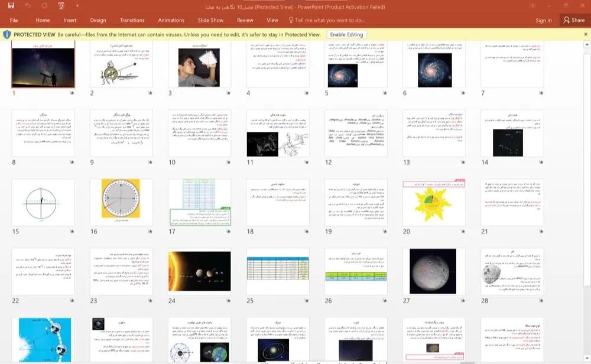Screen dimensions: 591x364
Task: Click the Tell me lightbulb icon
Action: pos(290,20)
